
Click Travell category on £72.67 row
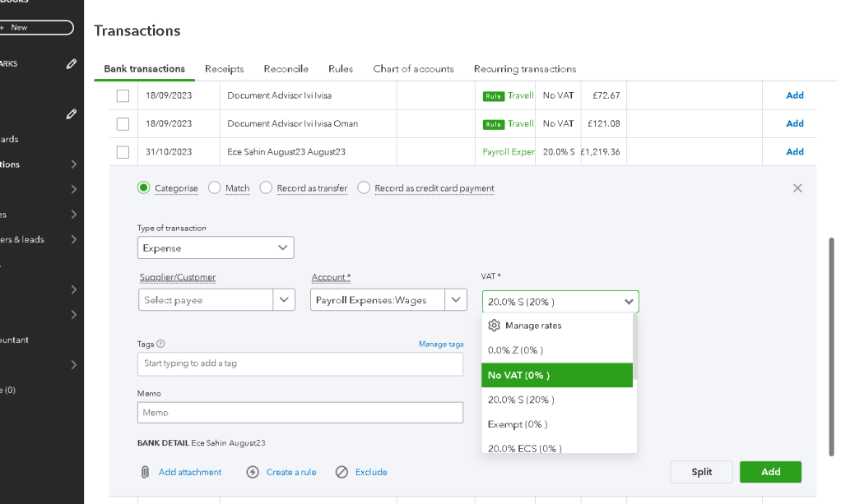tap(520, 95)
